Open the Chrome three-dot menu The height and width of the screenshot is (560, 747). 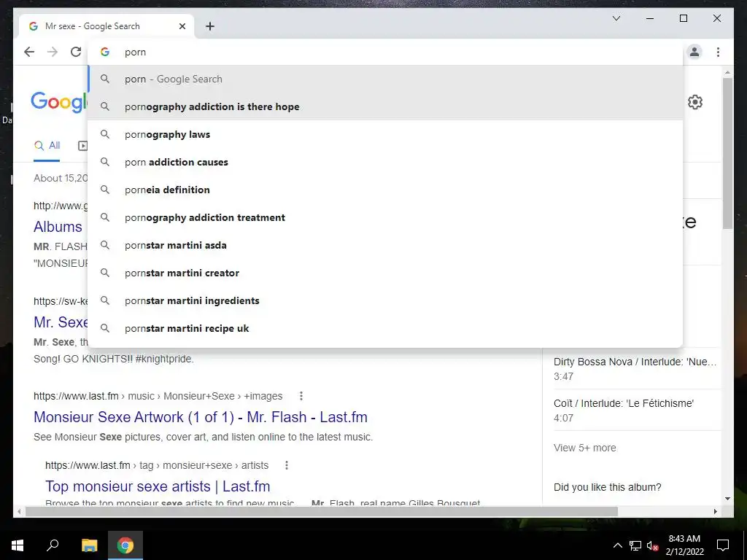(x=718, y=52)
